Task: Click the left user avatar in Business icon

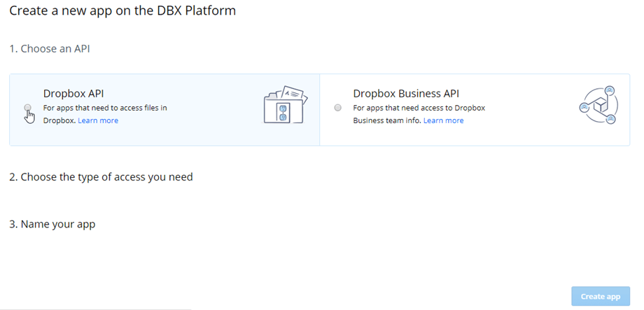Action: pos(584,107)
